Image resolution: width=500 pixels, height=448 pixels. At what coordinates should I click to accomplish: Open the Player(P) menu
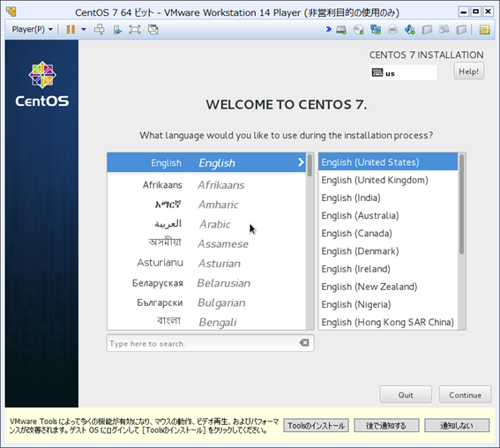[32, 29]
